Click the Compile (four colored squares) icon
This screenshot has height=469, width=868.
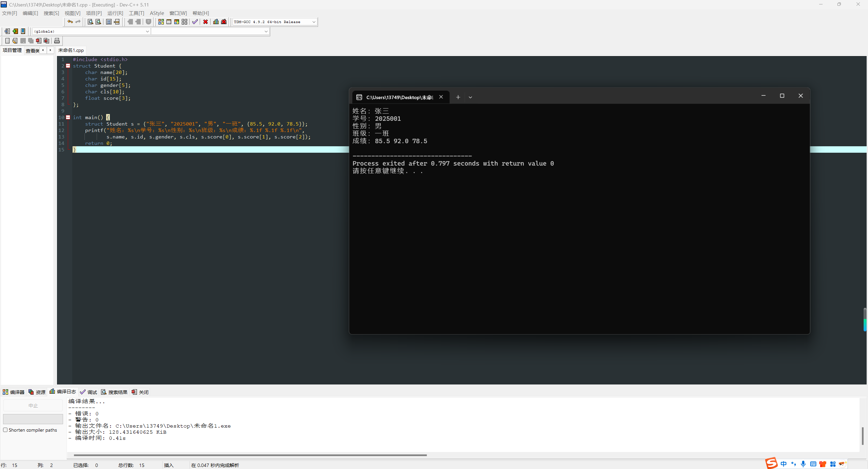(161, 22)
